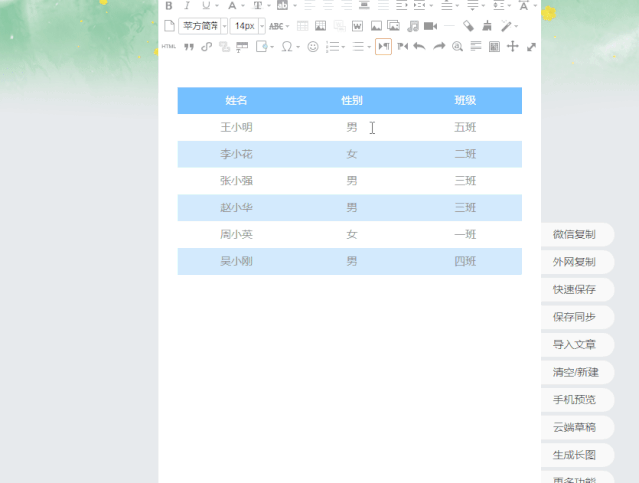Click the 王小明 table cell
Image resolution: width=639 pixels, height=483 pixels.
(236, 127)
